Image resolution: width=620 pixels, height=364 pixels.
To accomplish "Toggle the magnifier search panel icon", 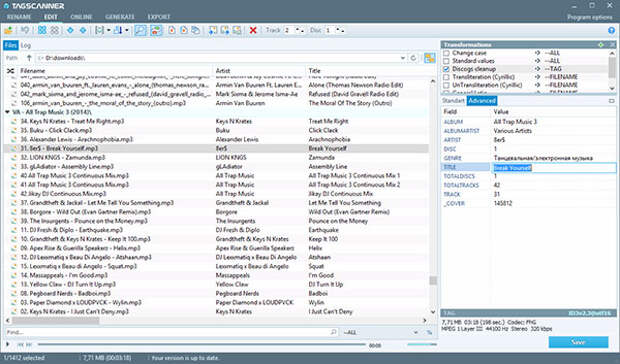I will pyautogui.click(x=140, y=30).
